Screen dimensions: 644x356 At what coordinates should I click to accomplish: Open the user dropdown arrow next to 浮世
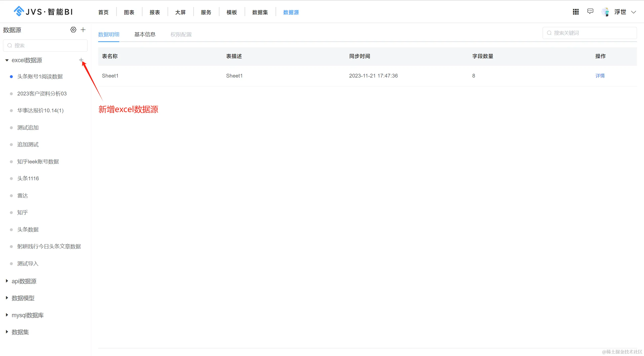[x=633, y=12]
